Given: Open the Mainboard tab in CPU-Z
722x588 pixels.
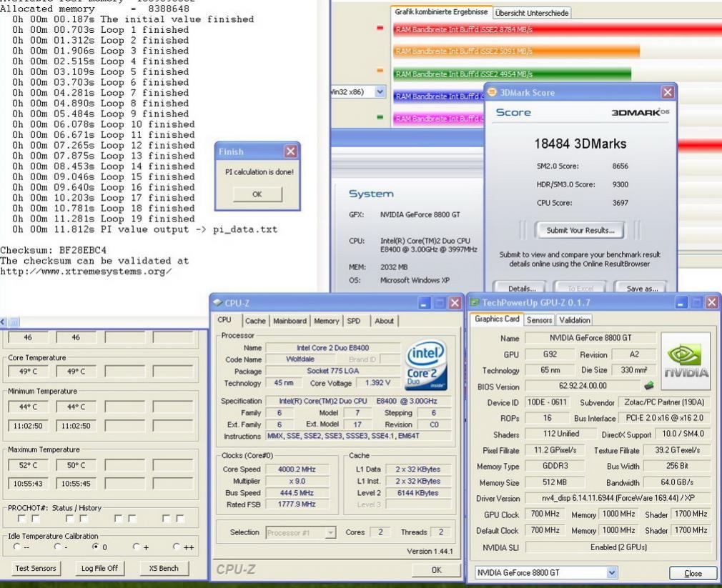Looking at the screenshot, I should click(290, 321).
